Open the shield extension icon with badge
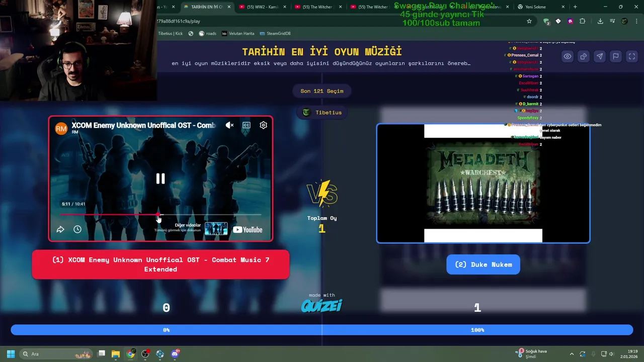This screenshot has height=362, width=644. click(546, 21)
